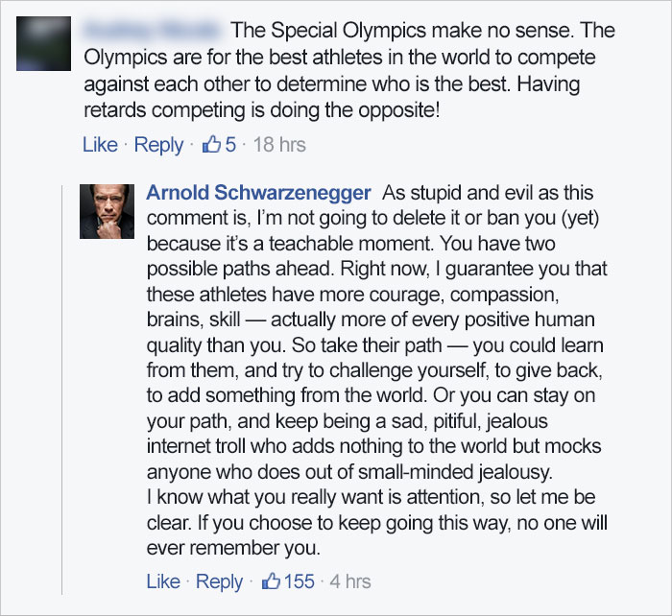672x616 pixels.
Task: Reply to the top Special Olympics comment
Action: (158, 145)
